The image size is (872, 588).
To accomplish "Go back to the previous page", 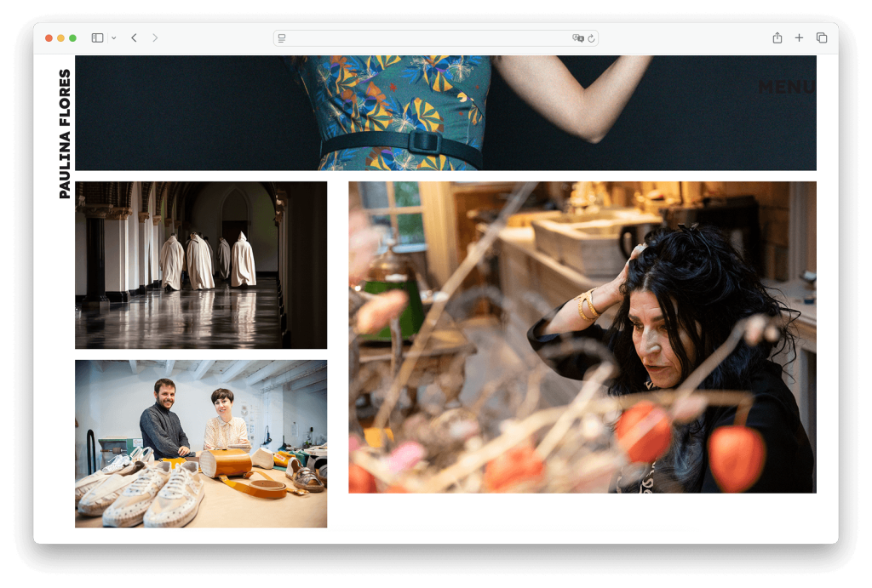I will coord(134,38).
